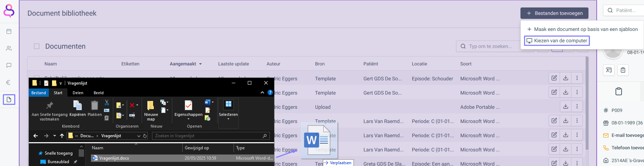Click the Rename icon in the Organiseren group
The image size is (644, 166).
pos(132,115)
